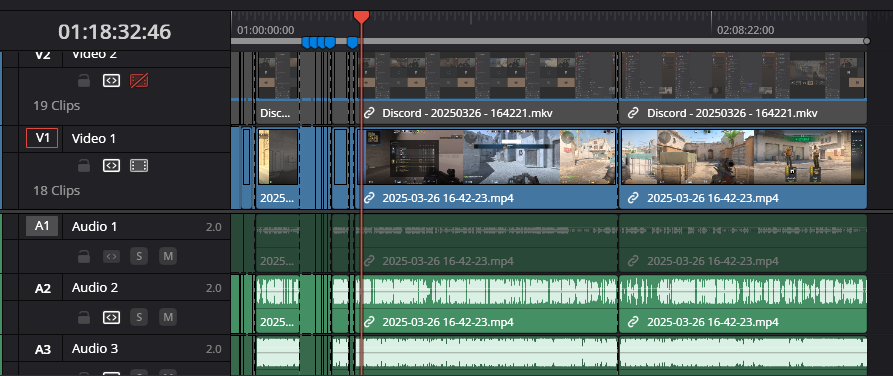Lock the Audio 1 track
This screenshot has height=376, width=893.
pyautogui.click(x=84, y=257)
